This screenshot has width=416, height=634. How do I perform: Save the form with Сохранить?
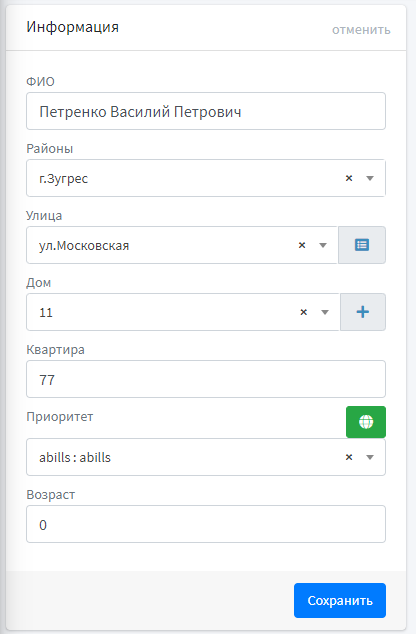pos(340,600)
